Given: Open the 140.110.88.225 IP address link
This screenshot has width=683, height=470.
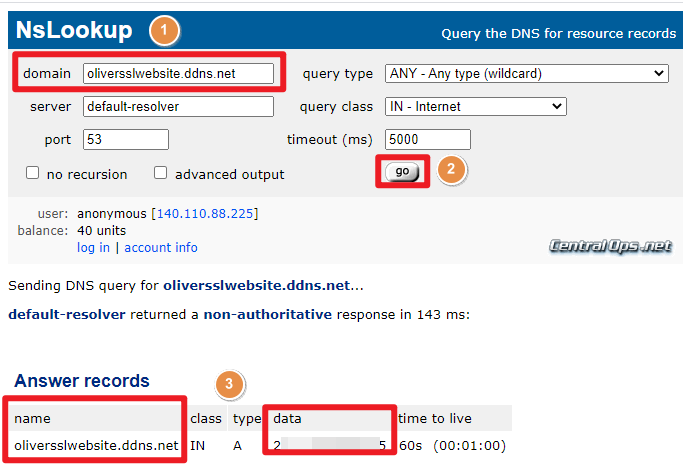Looking at the screenshot, I should 205,213.
